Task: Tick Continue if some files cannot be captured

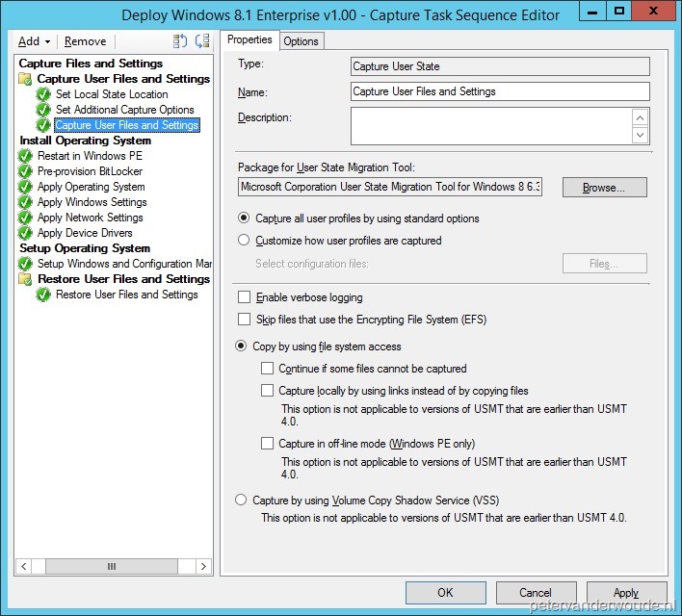Action: tap(268, 369)
